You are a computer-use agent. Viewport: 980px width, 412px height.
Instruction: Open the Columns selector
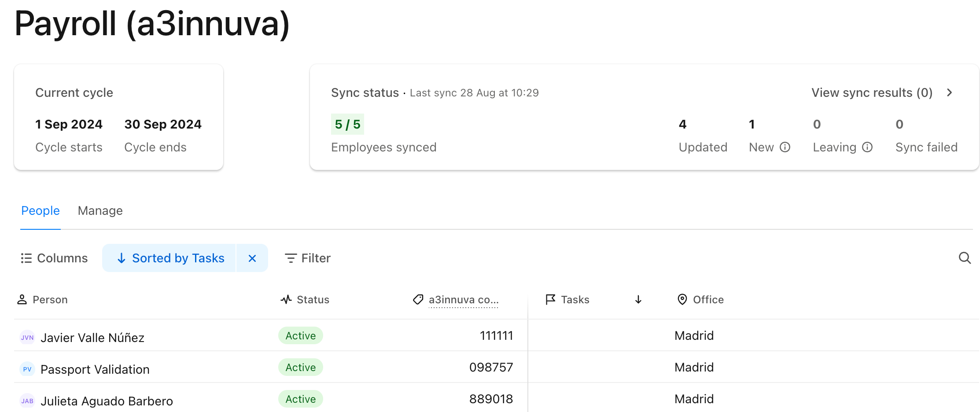[x=54, y=258]
